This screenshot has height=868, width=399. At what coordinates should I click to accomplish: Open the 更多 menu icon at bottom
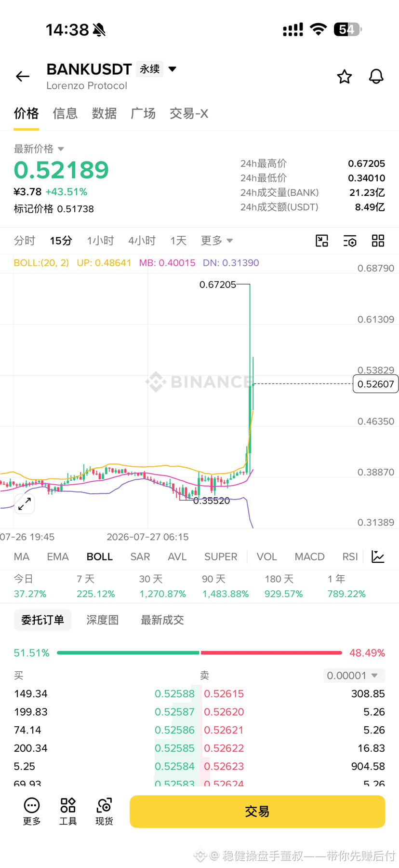tap(32, 812)
